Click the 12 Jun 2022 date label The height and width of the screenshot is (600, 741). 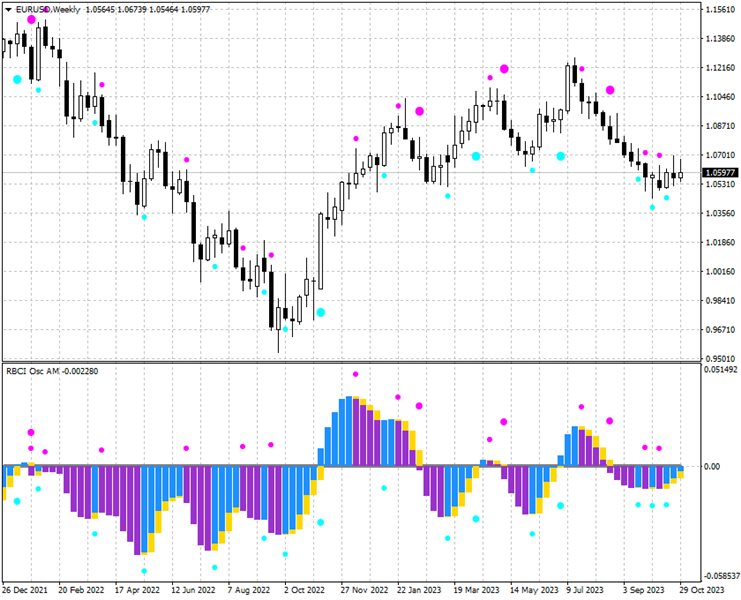pyautogui.click(x=193, y=590)
